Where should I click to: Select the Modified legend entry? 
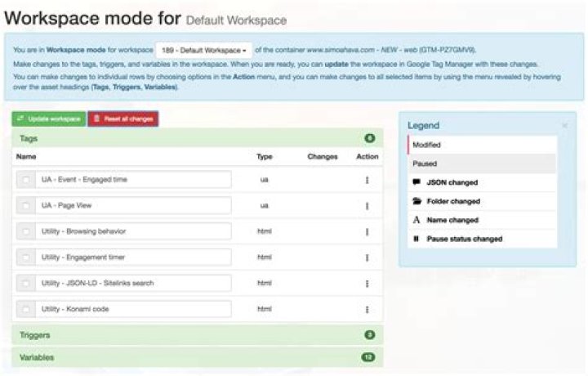click(x=482, y=145)
